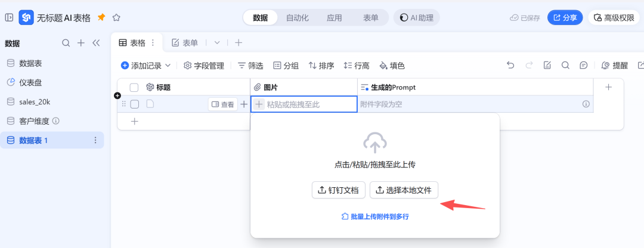Click the export icon at toolbar right edge
644x248 pixels.
coord(640,66)
